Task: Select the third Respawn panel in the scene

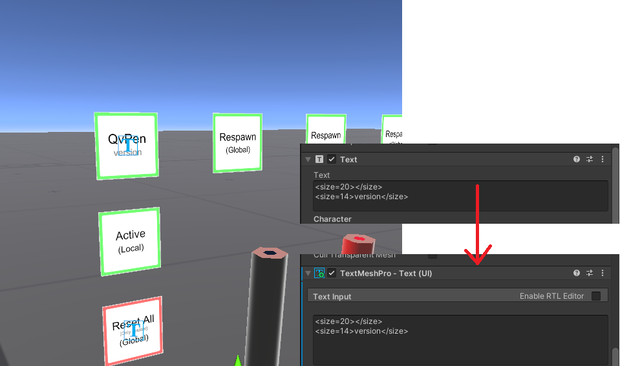Action: click(x=326, y=129)
